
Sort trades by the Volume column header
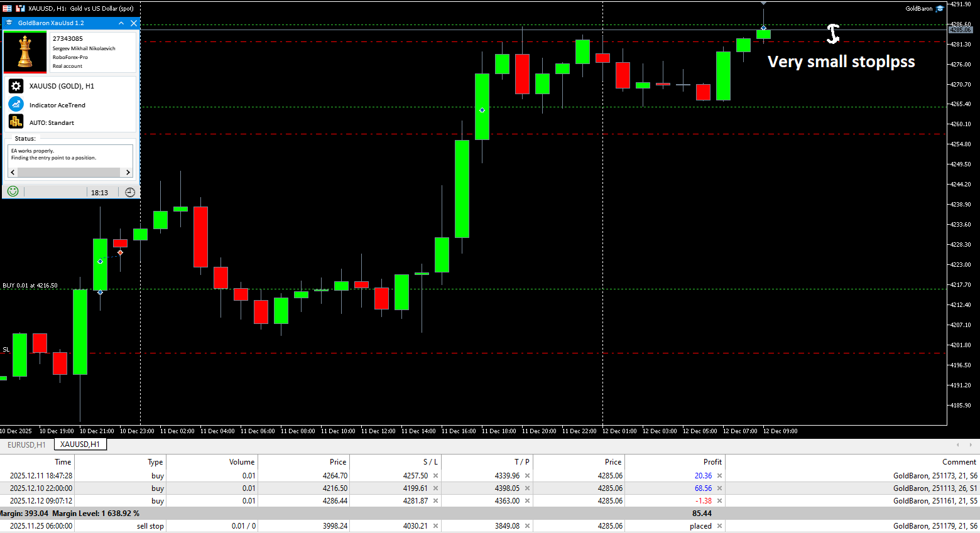[212, 461]
